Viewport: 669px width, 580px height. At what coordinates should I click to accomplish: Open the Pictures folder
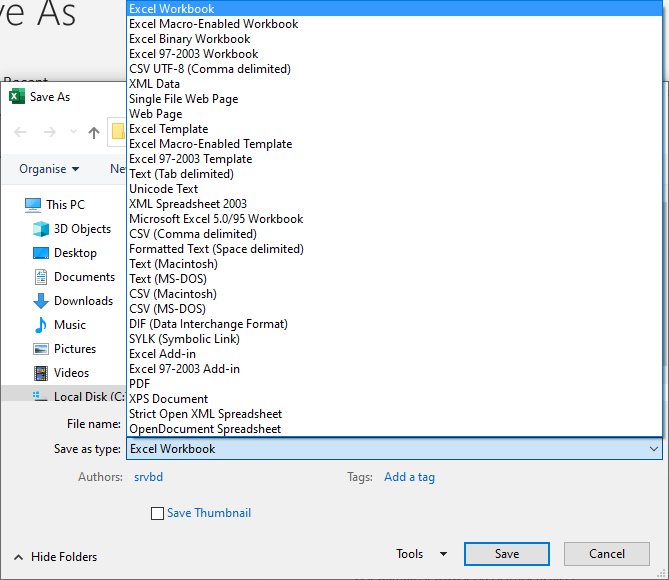pyautogui.click(x=65, y=349)
